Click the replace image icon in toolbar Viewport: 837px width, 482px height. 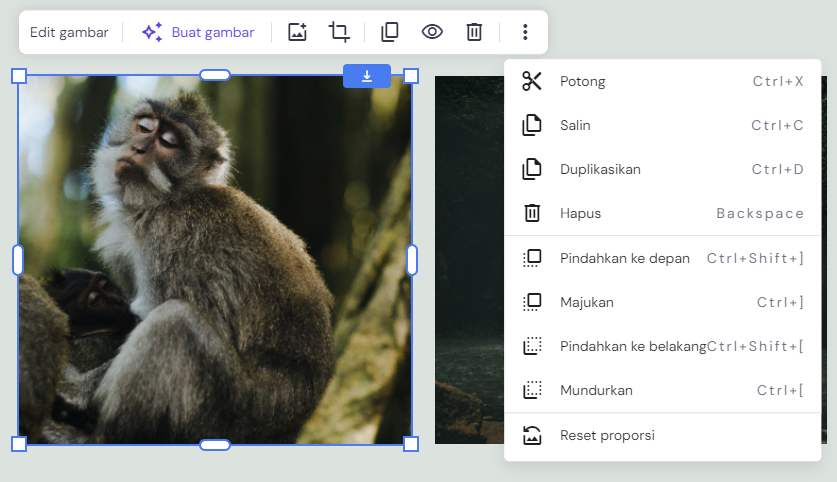click(x=297, y=32)
